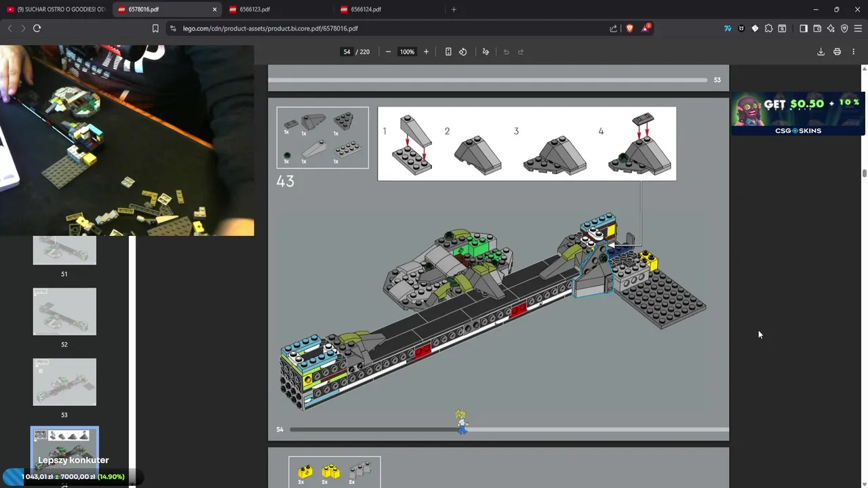The image size is (868, 488).
Task: Open the CSGO Skins advertisement banner
Action: click(798, 114)
